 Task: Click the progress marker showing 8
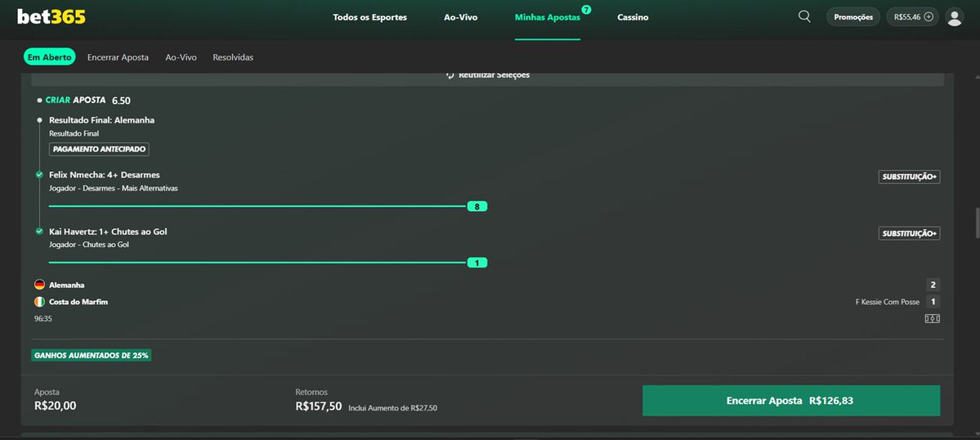click(x=477, y=206)
